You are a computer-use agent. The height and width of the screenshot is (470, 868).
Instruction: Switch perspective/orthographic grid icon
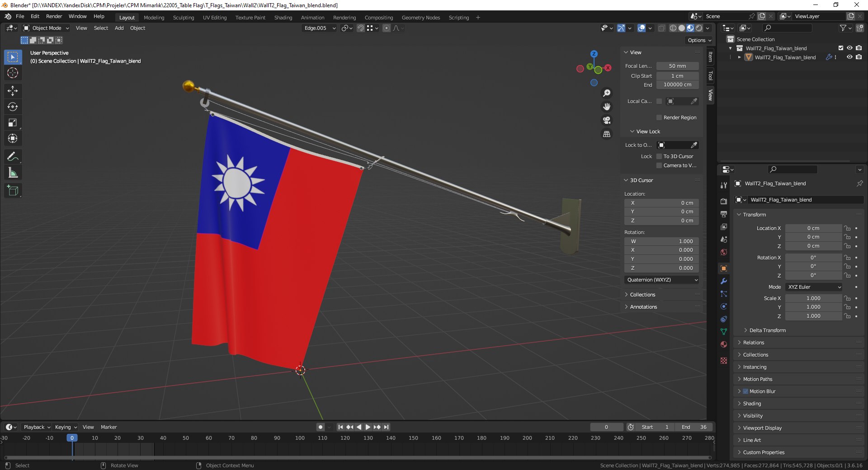point(607,134)
